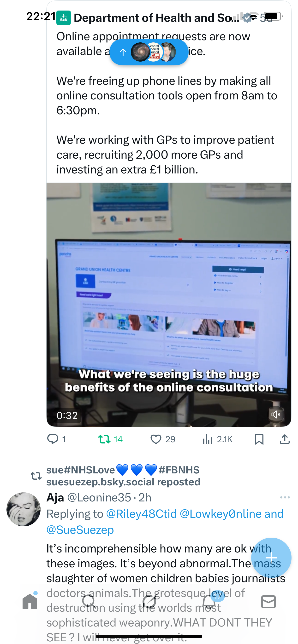Go to Home tab
The image size is (298, 644).
pyautogui.click(x=30, y=601)
